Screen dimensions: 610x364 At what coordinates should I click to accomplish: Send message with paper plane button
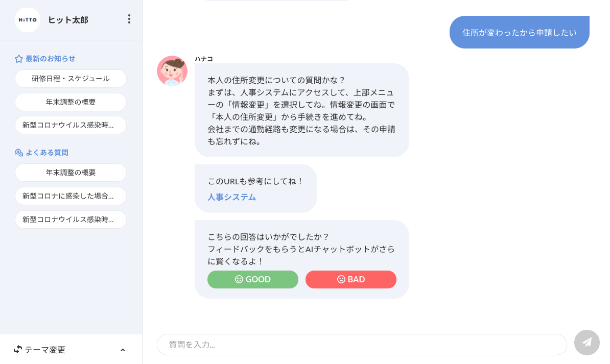click(586, 343)
